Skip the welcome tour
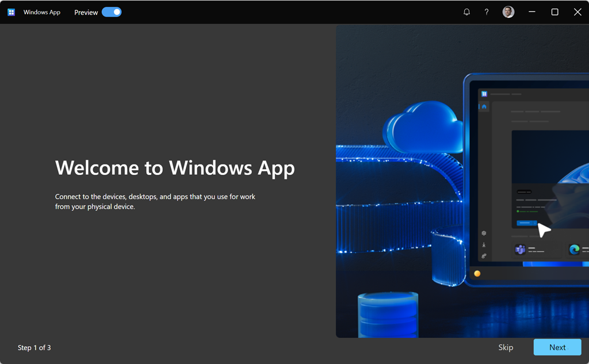Screen dimensions: 589x364 506,347
